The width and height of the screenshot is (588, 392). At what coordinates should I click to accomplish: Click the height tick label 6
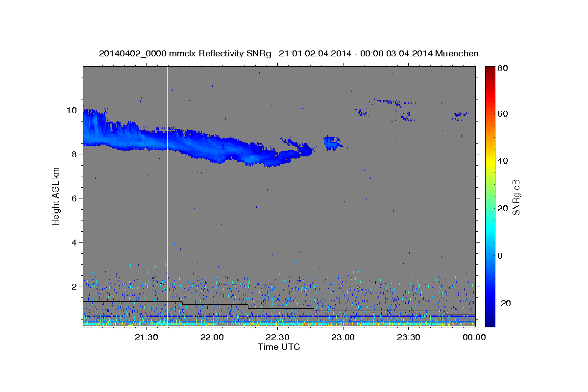(x=75, y=198)
